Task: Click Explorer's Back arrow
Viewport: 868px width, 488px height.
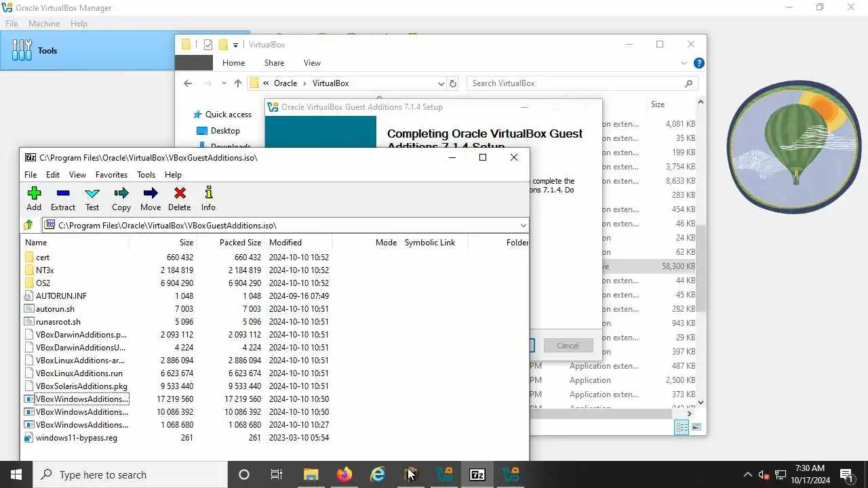Action: (188, 83)
